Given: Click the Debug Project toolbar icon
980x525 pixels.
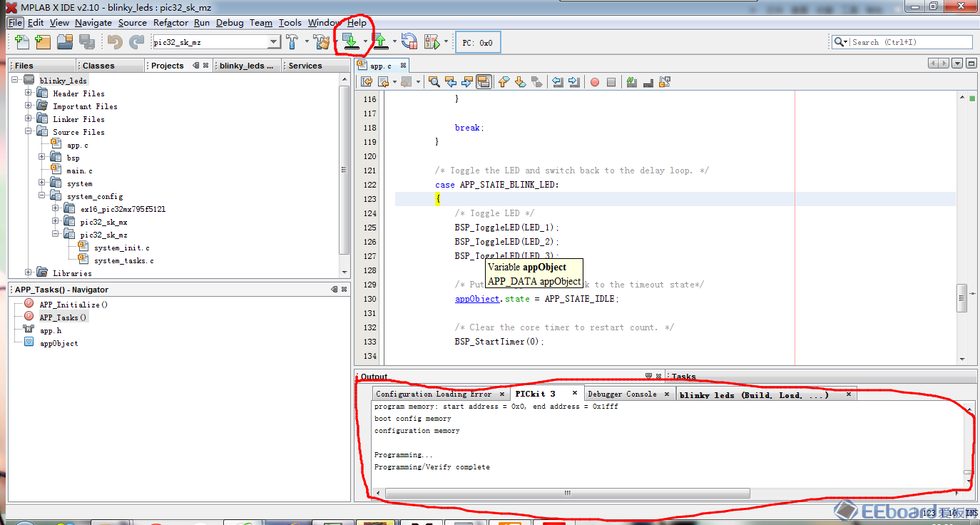Looking at the screenshot, I should pyautogui.click(x=432, y=42).
